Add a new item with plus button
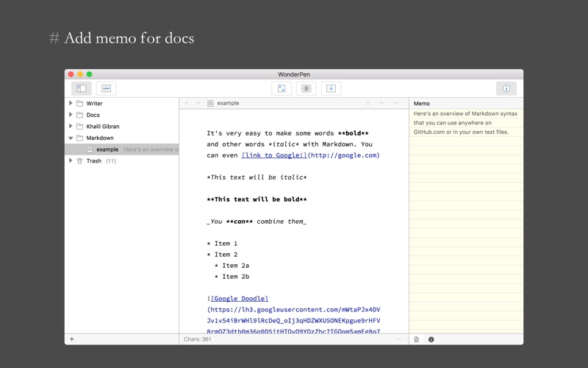 pos(72,339)
